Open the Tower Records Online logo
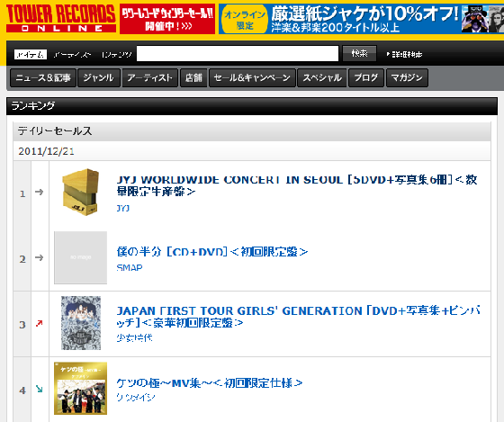Image resolution: width=504 pixels, height=422 pixels. point(61,18)
